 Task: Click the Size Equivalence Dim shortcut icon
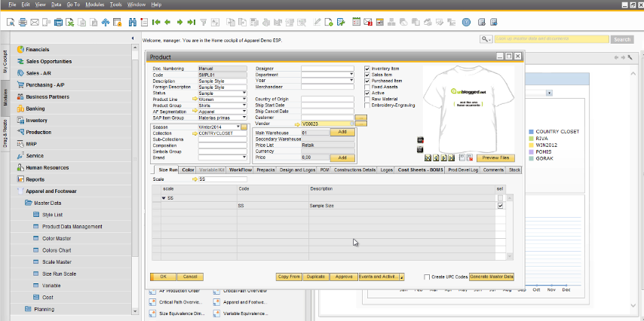152,313
